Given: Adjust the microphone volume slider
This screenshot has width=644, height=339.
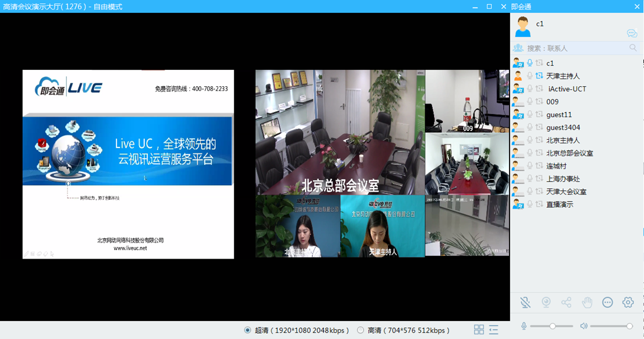Looking at the screenshot, I should click(x=552, y=326).
